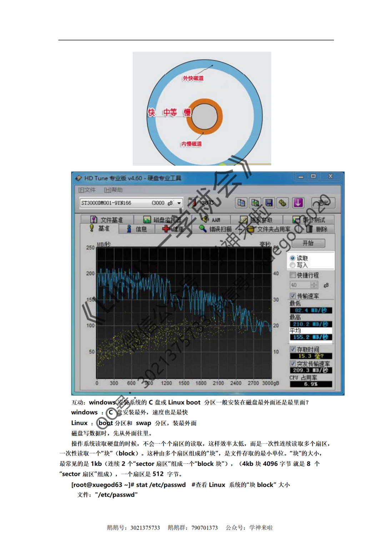Viewport: 392px width, 555px height.
Task: Switch to the AAM tab
Action: [211, 219]
